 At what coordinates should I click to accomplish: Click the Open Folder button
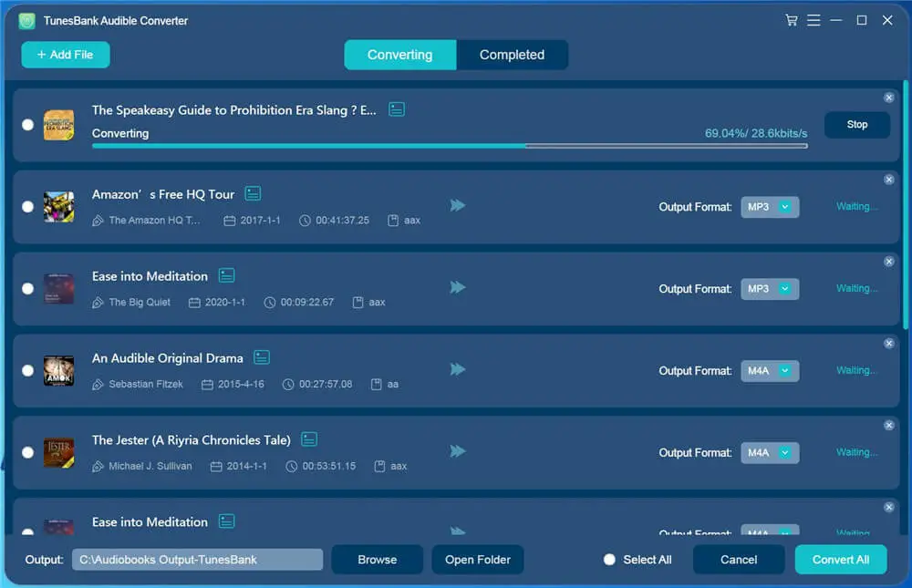(478, 560)
